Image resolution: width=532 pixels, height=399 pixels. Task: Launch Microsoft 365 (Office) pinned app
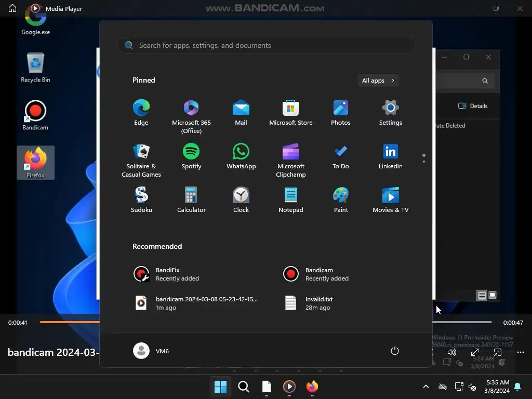point(191,117)
